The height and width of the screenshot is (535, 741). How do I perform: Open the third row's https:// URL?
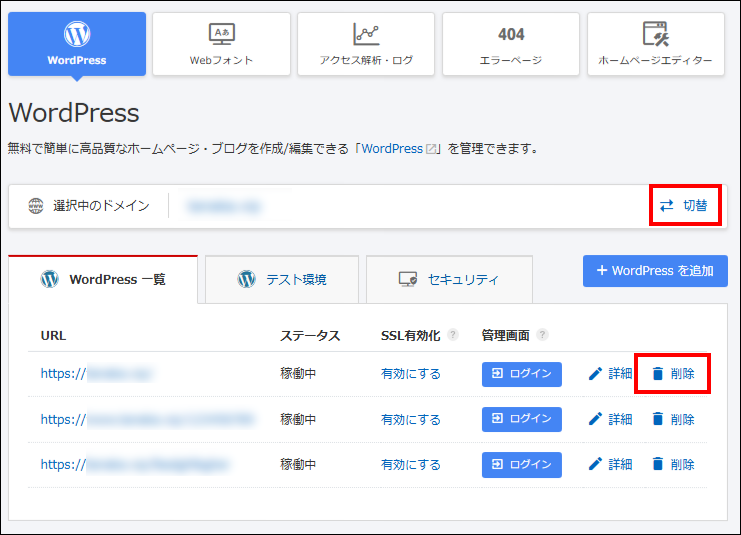coord(134,465)
